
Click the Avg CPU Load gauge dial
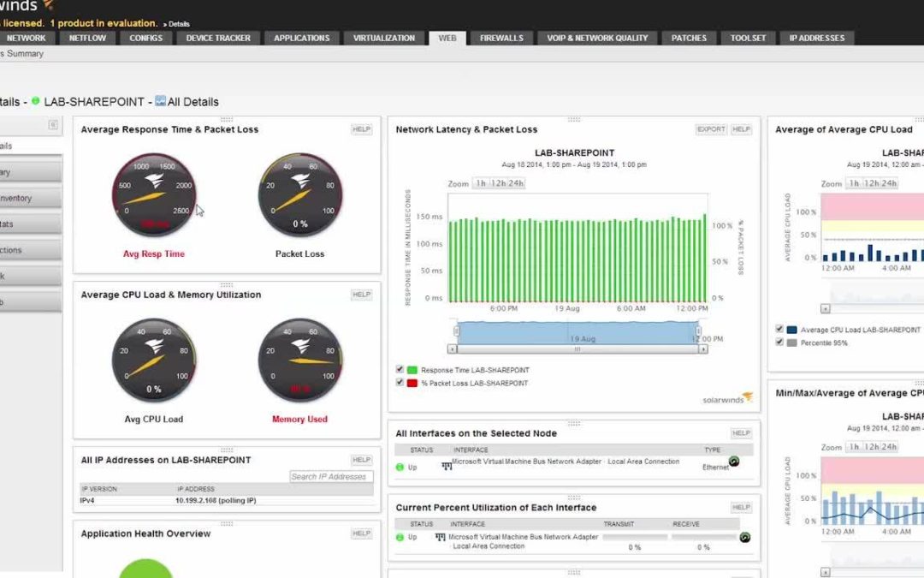click(x=154, y=361)
